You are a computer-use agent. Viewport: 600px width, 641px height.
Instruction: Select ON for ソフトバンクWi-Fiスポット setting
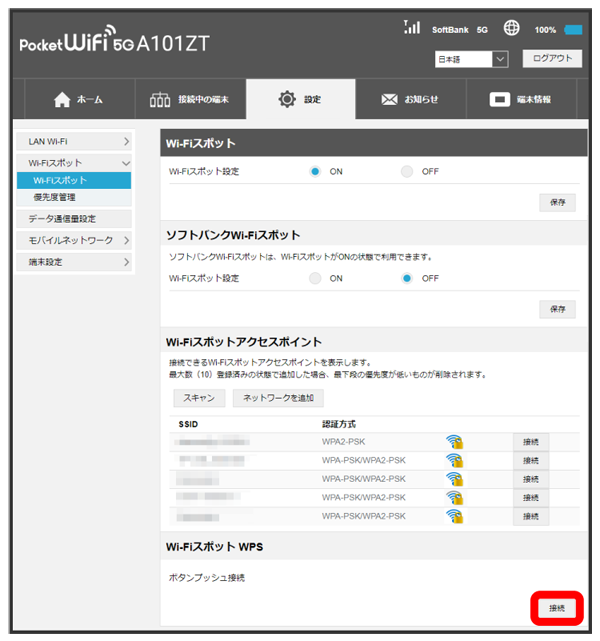tap(315, 278)
